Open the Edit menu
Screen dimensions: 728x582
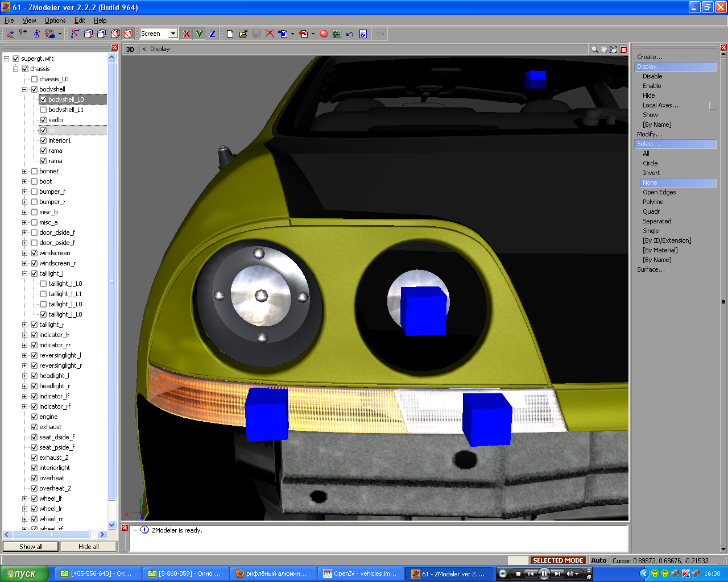[x=80, y=20]
